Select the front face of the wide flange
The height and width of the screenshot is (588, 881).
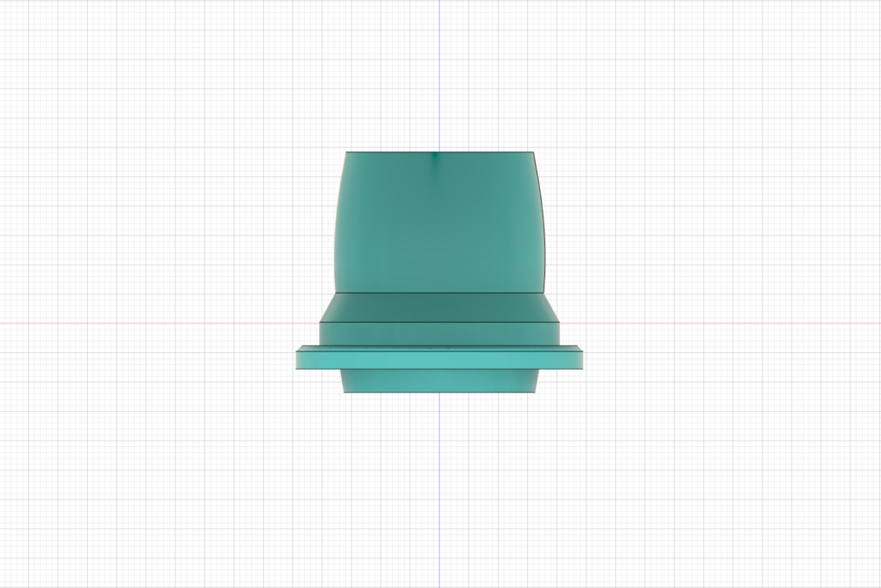click(x=439, y=360)
